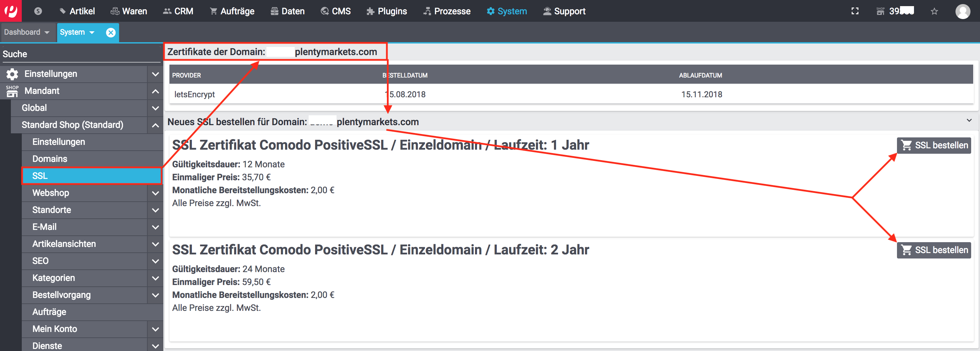Expand the Artikelansichten section
This screenshot has width=980, height=351.
[x=155, y=244]
